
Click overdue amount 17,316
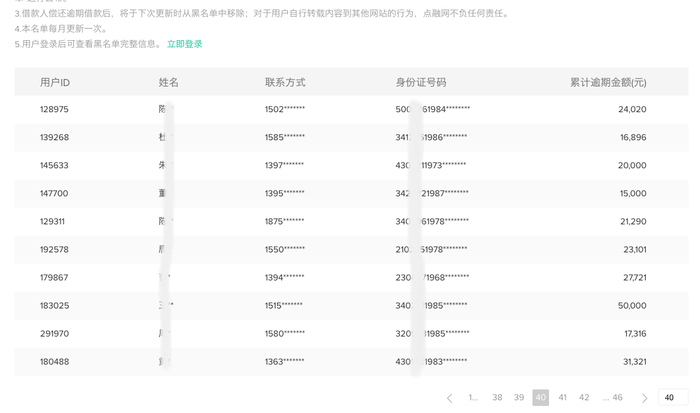pos(635,334)
